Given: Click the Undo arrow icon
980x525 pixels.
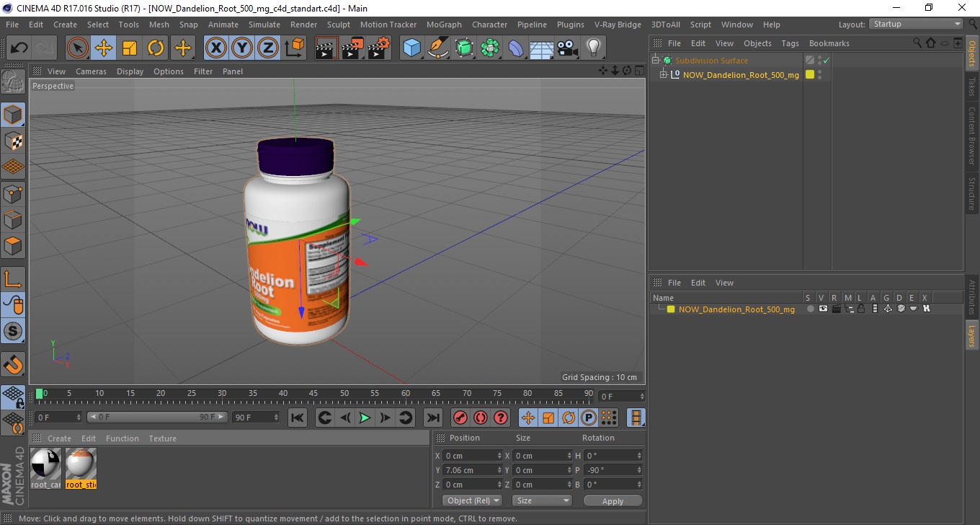Looking at the screenshot, I should pos(19,48).
